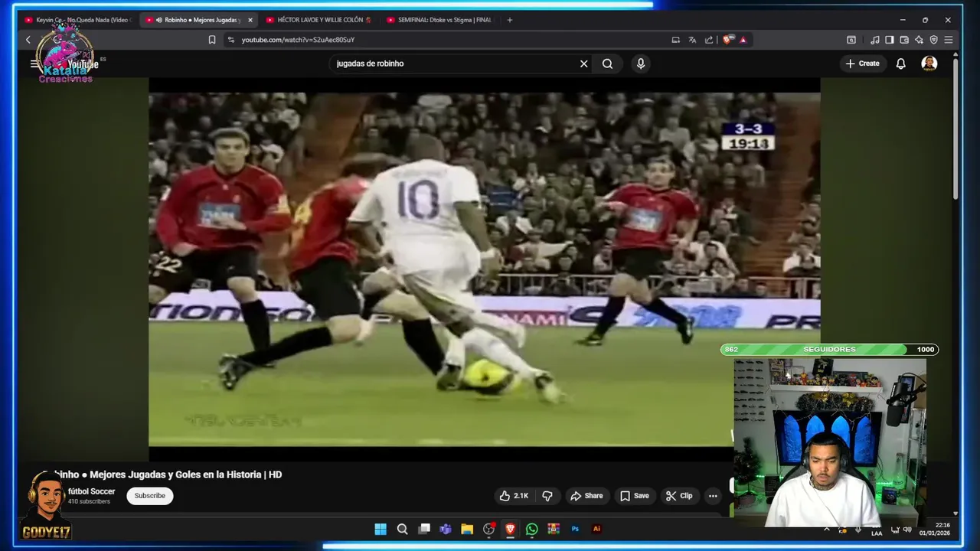Viewport: 980px width, 551px height.
Task: Start voice search with microphone icon
Action: (x=641, y=64)
